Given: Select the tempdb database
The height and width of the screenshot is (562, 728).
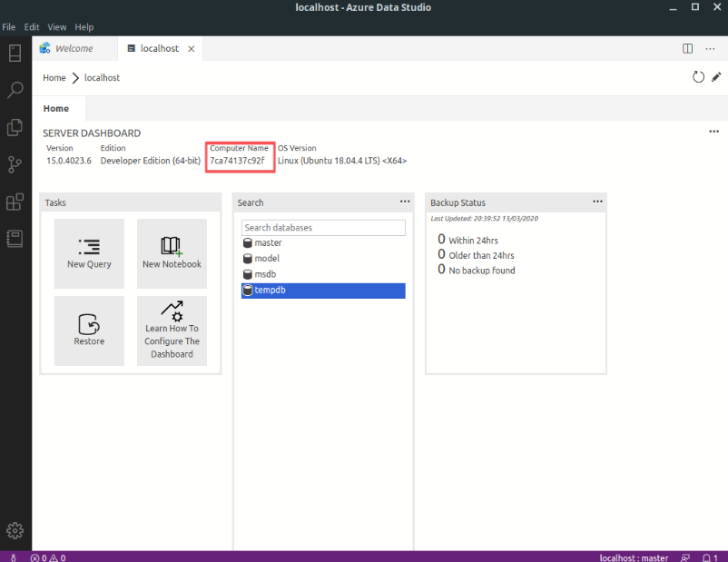Looking at the screenshot, I should [x=323, y=291].
